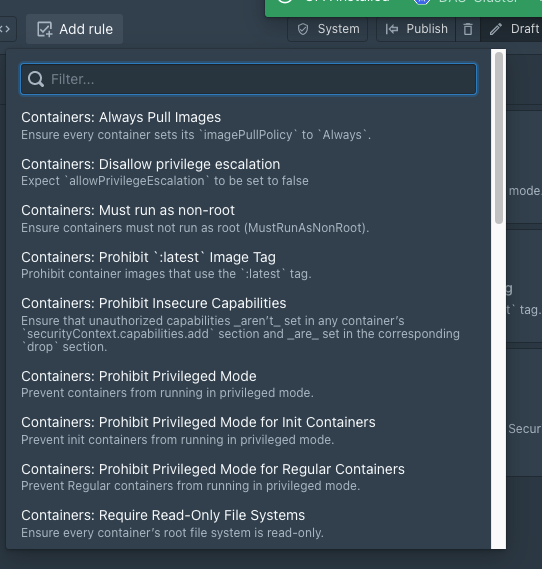Image resolution: width=542 pixels, height=569 pixels.
Task: Open the Add rule dropdown button
Action: pyautogui.click(x=74, y=29)
